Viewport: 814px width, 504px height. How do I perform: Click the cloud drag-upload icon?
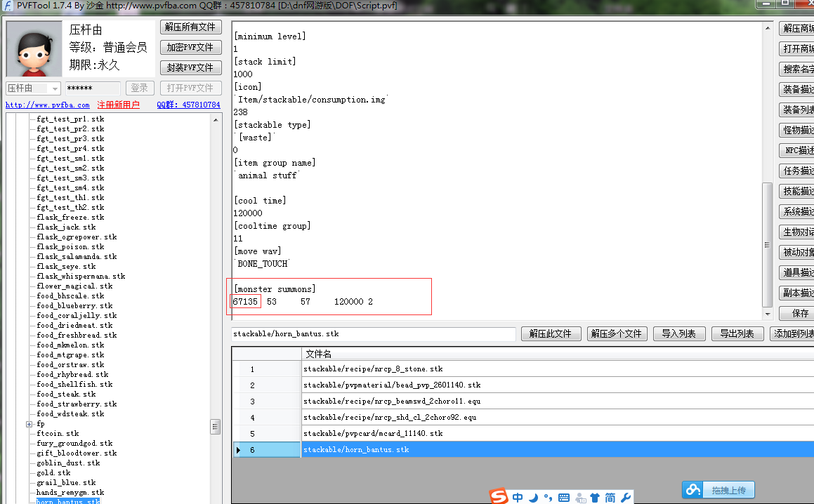tap(693, 490)
